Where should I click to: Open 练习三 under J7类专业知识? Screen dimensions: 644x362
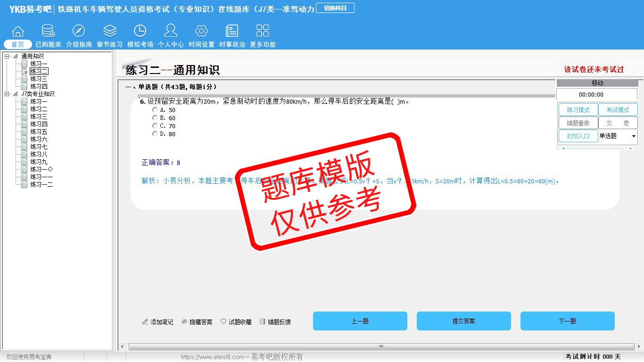[39, 116]
